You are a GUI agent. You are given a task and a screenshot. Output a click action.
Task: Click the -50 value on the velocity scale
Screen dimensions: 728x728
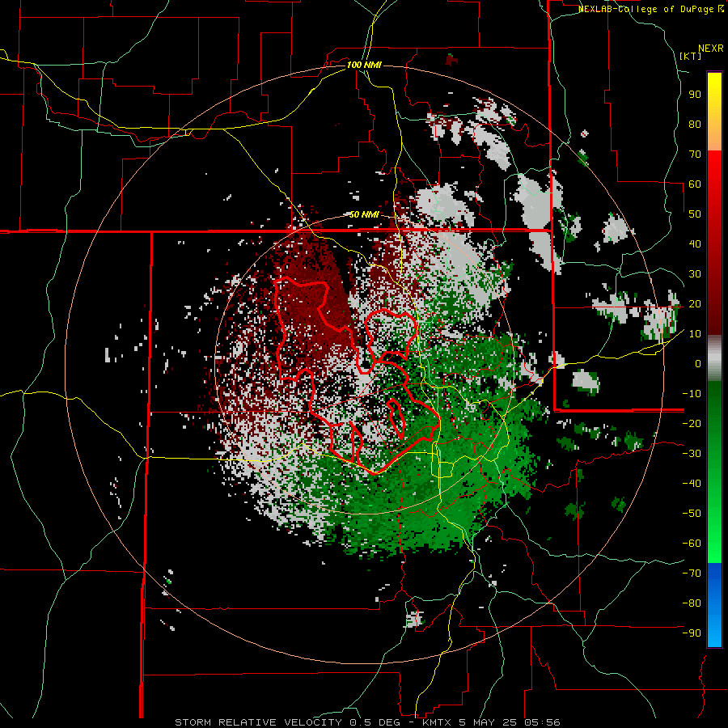pos(692,513)
